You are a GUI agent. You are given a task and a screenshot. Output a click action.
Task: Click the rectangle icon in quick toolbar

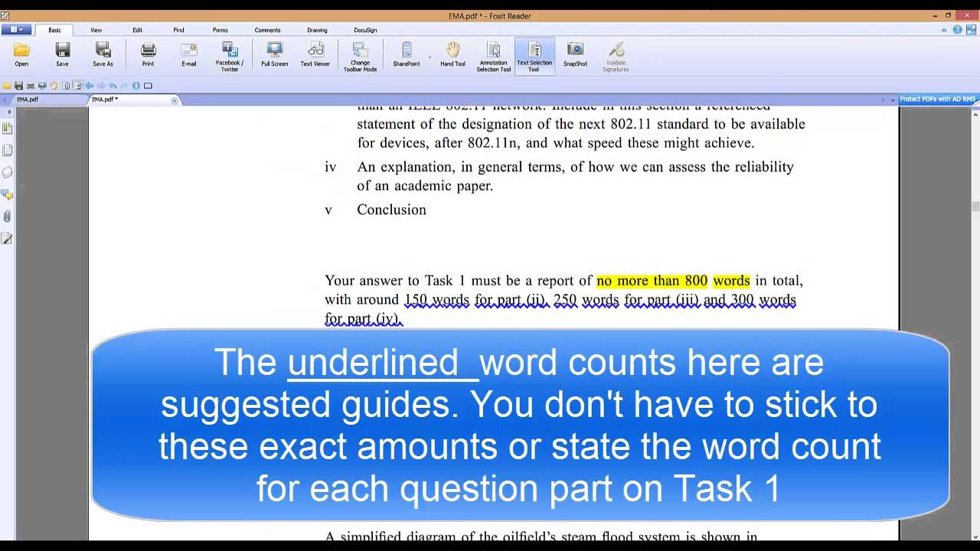point(148,86)
